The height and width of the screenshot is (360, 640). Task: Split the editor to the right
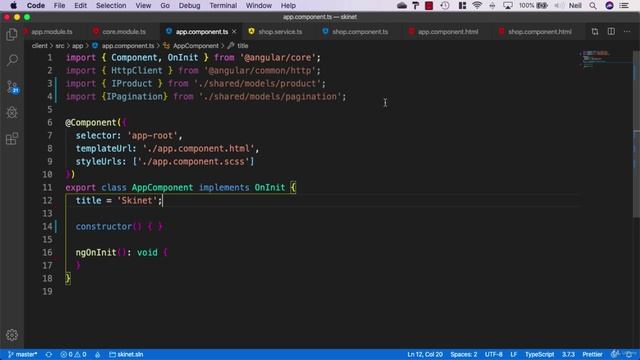(x=611, y=31)
